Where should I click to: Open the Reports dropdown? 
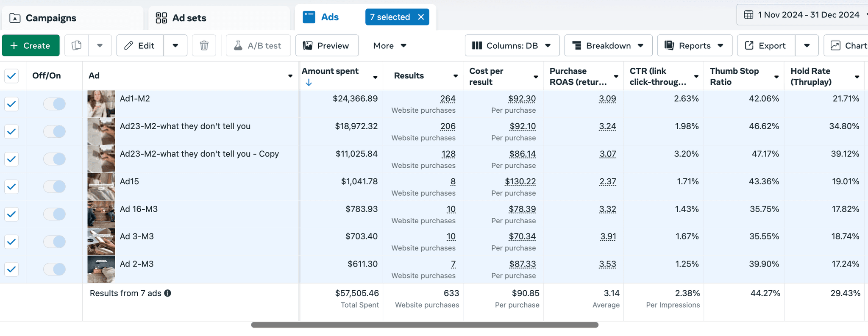pos(695,45)
